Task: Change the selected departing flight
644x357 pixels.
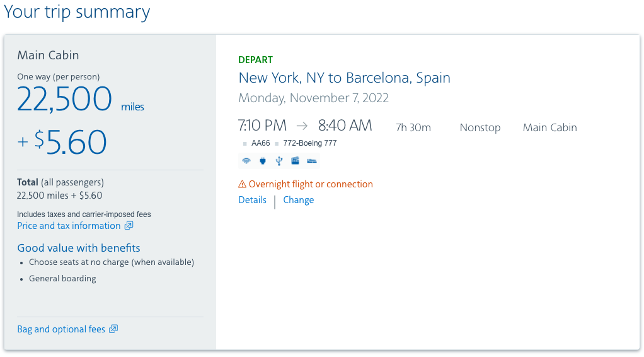Action: [298, 200]
